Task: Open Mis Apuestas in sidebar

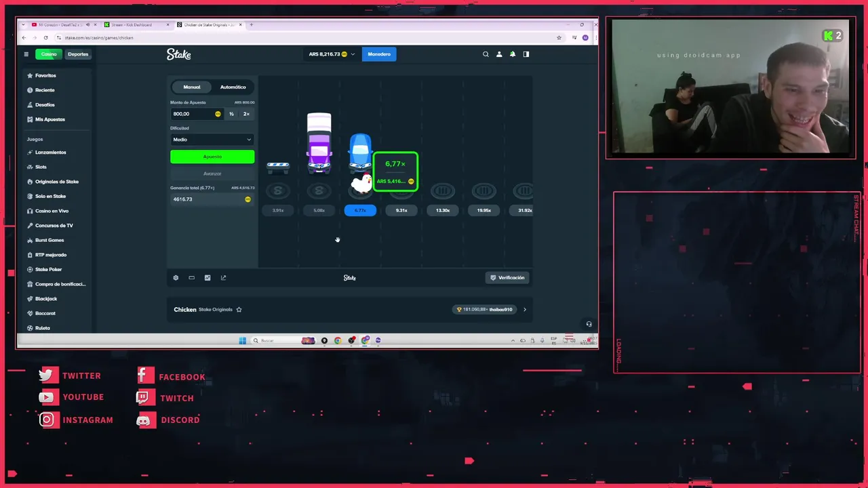Action: pos(50,119)
